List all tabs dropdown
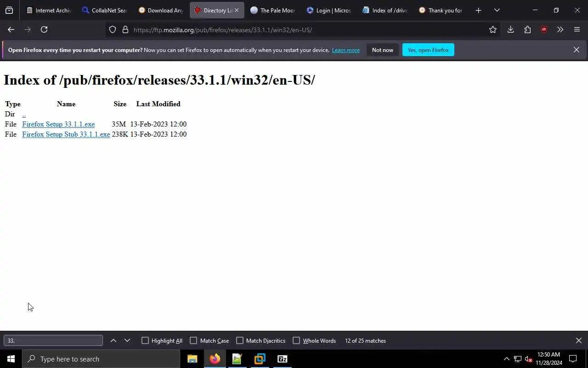Viewport: 588px width, 368px height. 497,10
